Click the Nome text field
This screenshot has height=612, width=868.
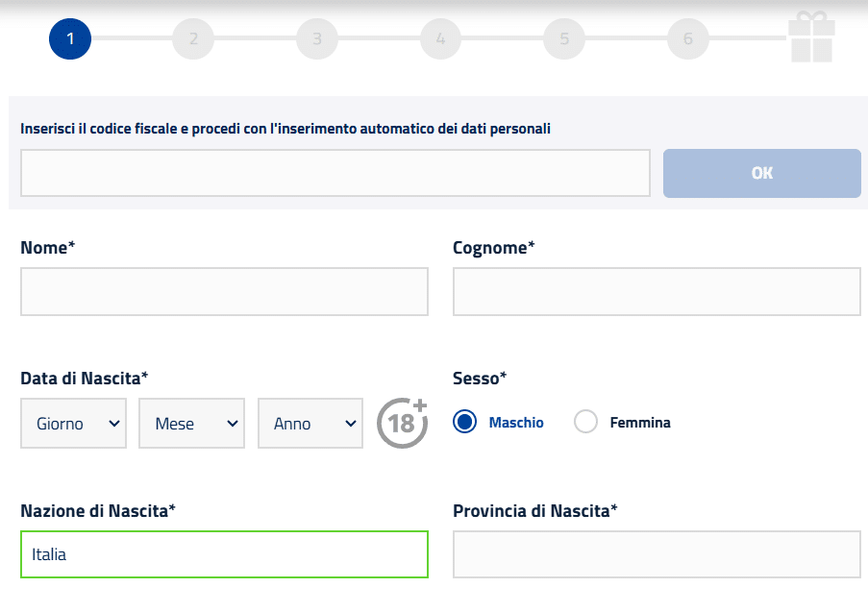(224, 292)
